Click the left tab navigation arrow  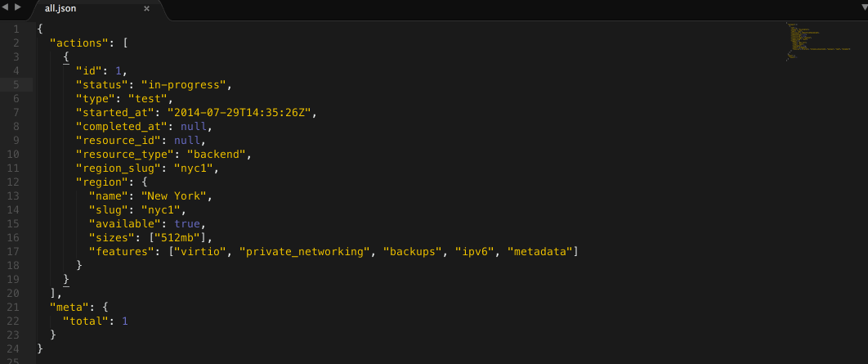(7, 7)
